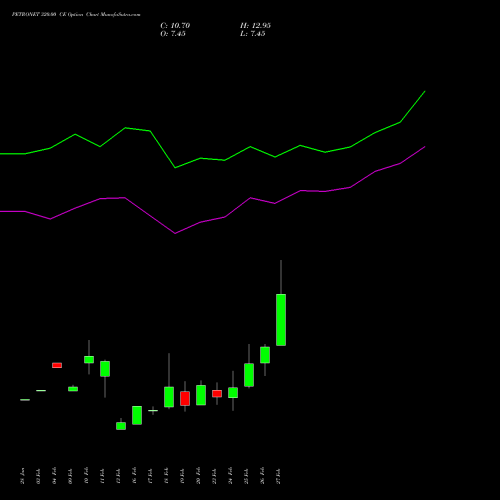This screenshot has width=500, height=500.
Task: Click the 18 Feb date label
Action: [x=166, y=476]
